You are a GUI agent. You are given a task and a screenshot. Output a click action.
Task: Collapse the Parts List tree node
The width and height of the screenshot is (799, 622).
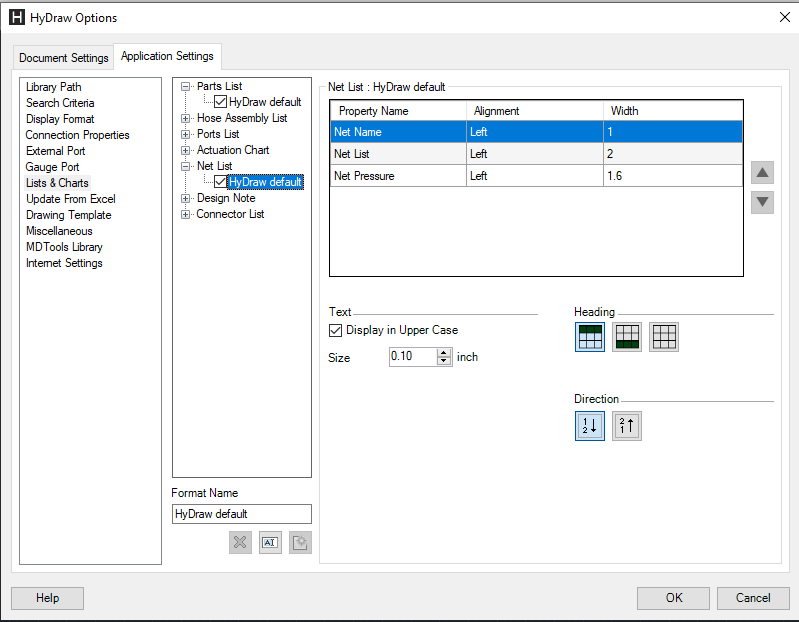(185, 87)
